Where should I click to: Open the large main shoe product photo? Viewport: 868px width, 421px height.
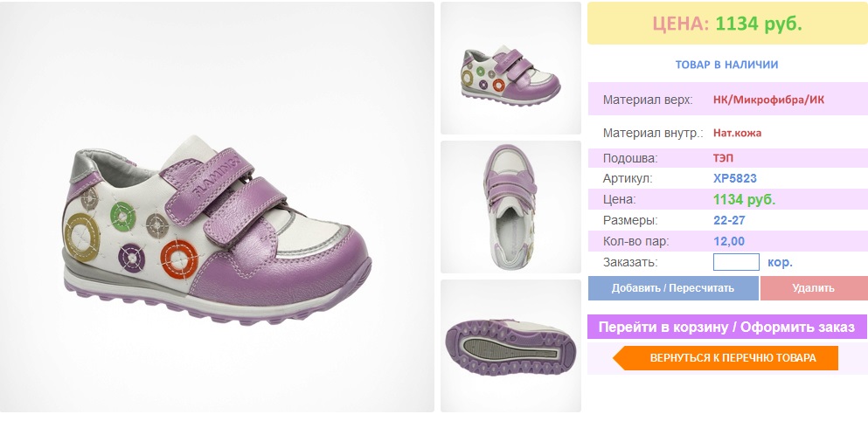click(x=217, y=207)
